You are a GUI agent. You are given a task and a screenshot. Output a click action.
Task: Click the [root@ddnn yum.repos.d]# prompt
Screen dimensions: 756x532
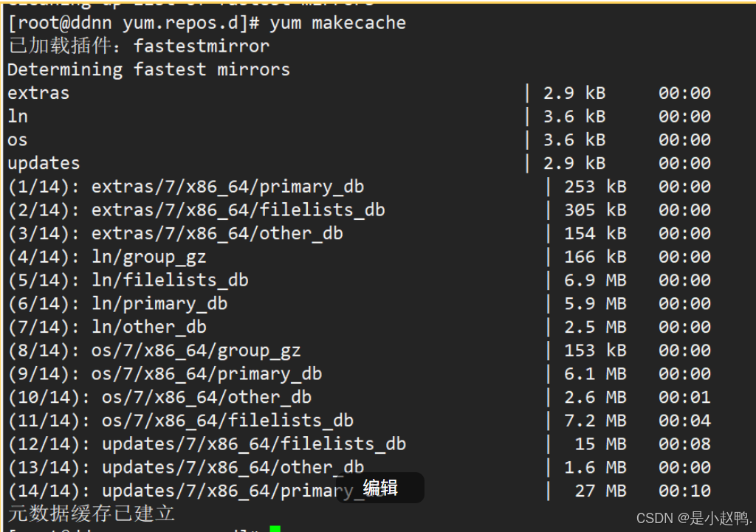coord(134,23)
